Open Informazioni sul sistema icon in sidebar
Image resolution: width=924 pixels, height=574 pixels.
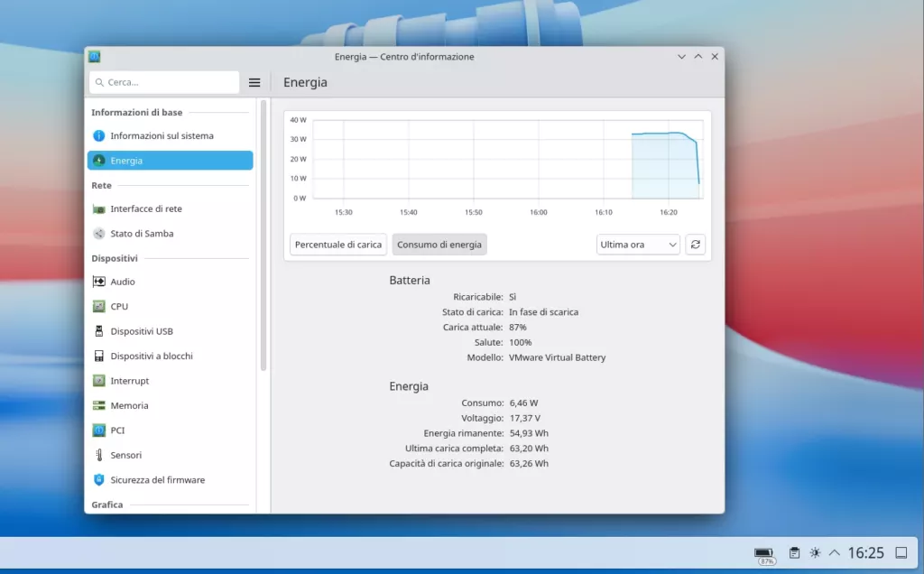99,135
